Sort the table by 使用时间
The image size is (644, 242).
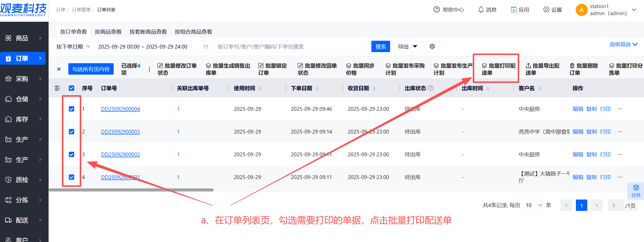click(x=260, y=88)
